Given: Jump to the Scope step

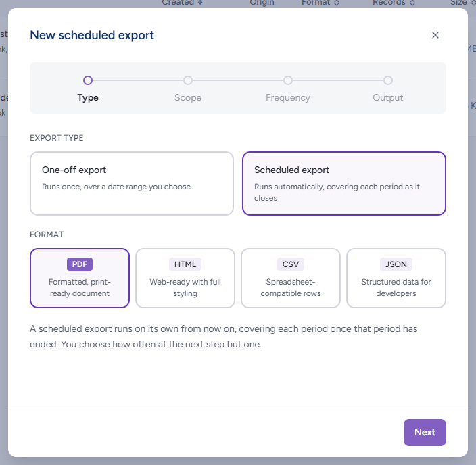Looking at the screenshot, I should 188,89.
